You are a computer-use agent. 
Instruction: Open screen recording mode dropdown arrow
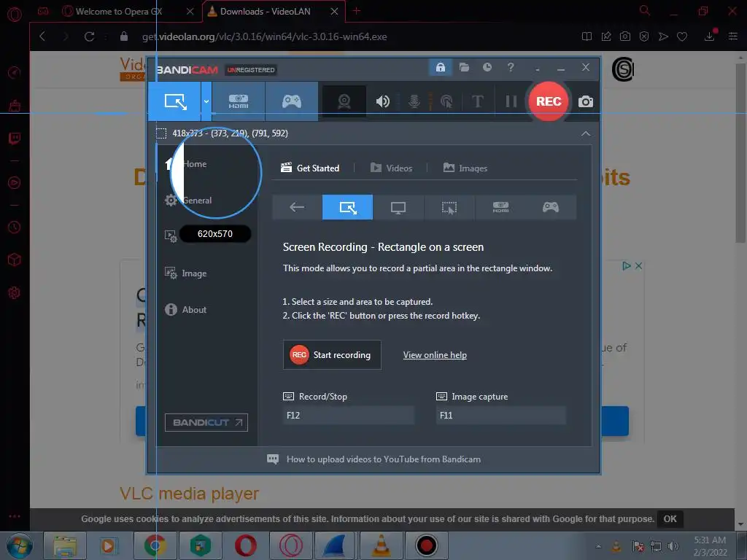coord(206,101)
